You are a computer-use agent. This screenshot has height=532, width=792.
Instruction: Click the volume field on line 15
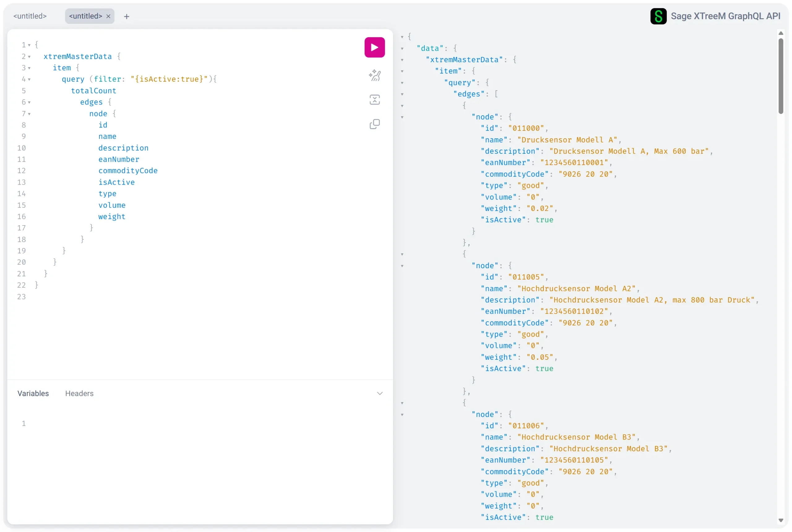[x=112, y=205]
